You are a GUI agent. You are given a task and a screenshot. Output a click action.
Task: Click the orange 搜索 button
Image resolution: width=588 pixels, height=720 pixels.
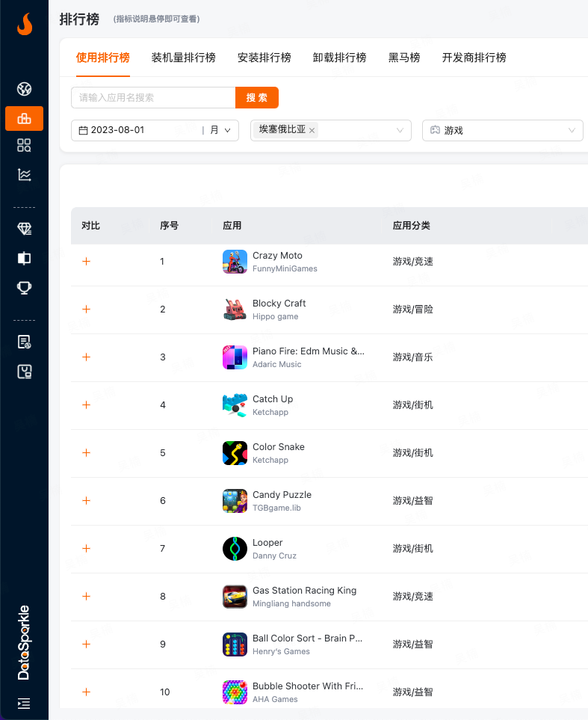click(257, 98)
